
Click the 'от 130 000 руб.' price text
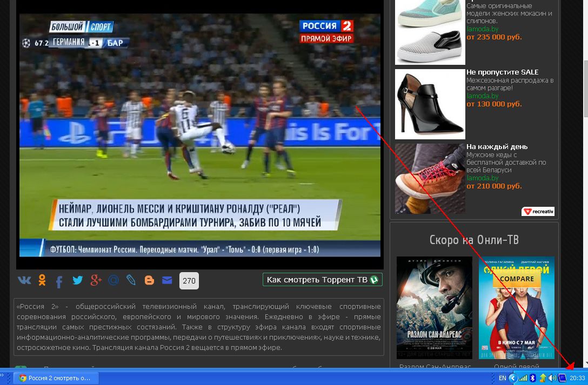pyautogui.click(x=494, y=104)
